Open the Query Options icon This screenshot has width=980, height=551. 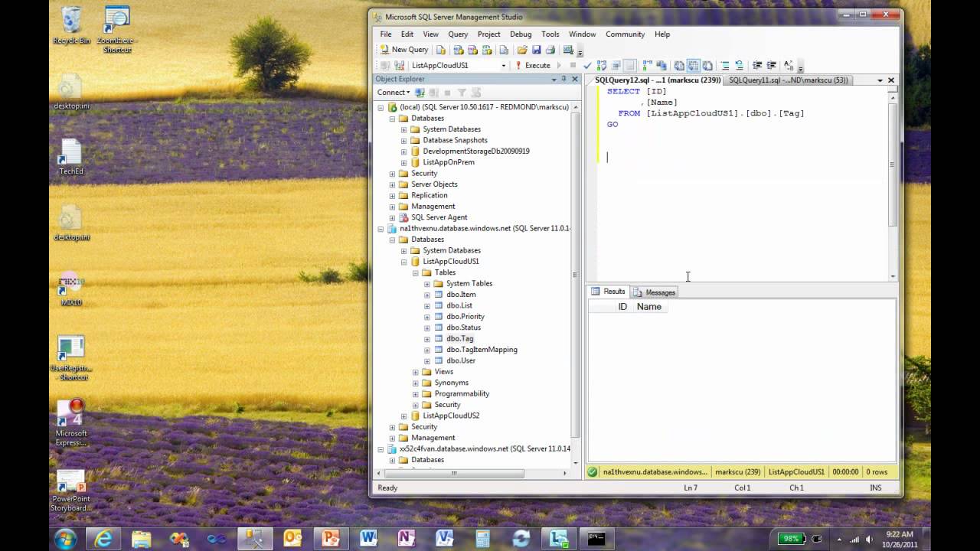coord(616,66)
